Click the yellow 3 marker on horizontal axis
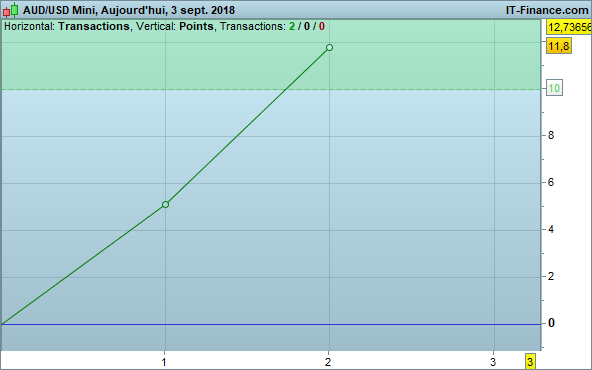This screenshot has height=370, width=592. (530, 362)
